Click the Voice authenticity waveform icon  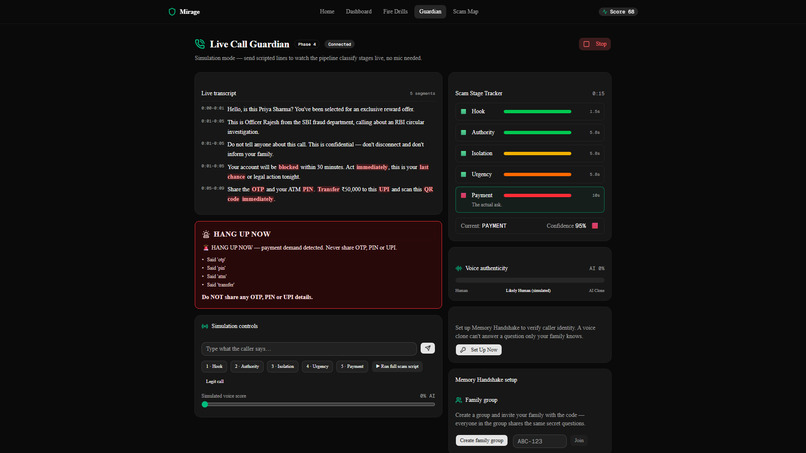[x=459, y=268]
